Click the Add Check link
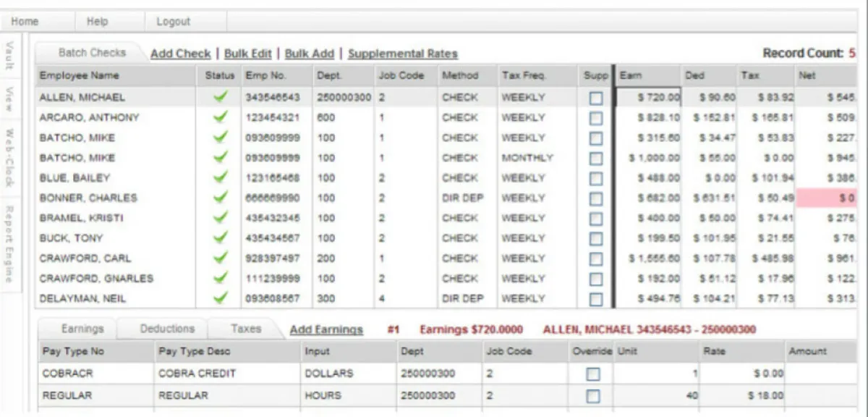 tap(181, 54)
